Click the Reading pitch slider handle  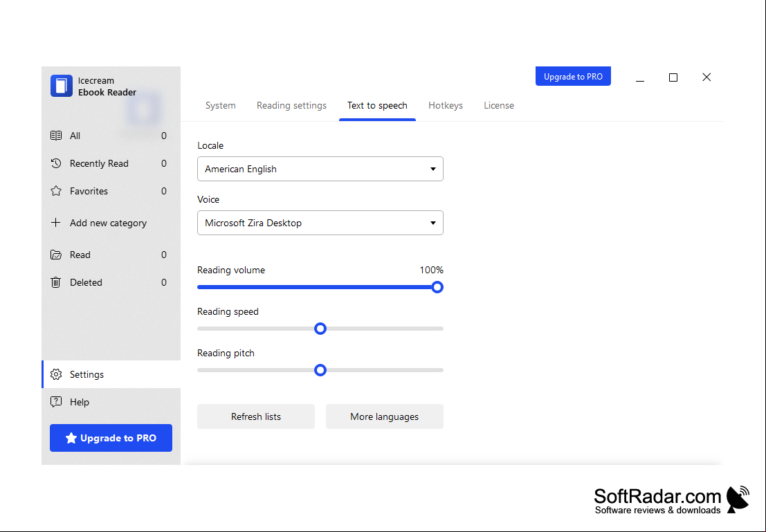click(x=320, y=370)
